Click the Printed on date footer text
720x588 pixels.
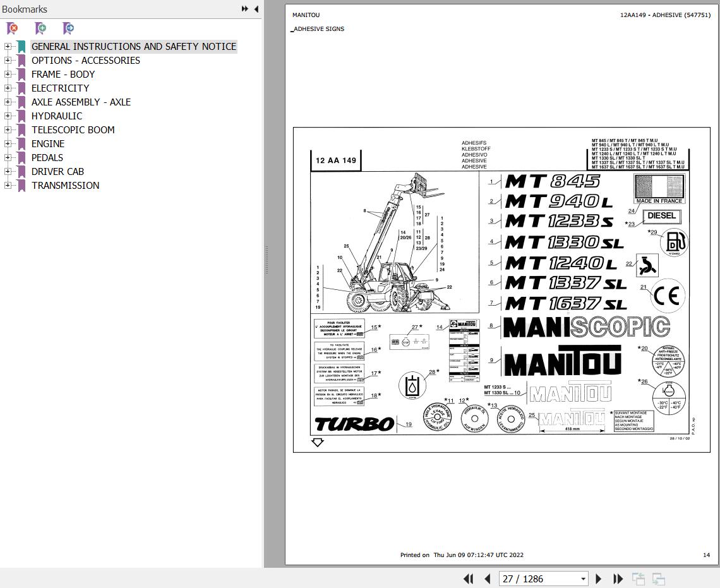coord(462,555)
